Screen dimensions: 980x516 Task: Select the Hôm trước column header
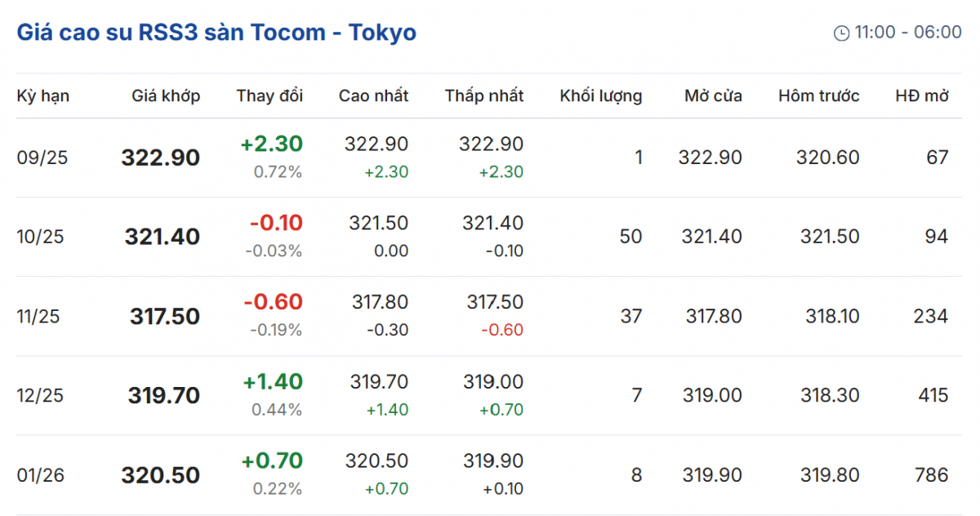coord(818,96)
